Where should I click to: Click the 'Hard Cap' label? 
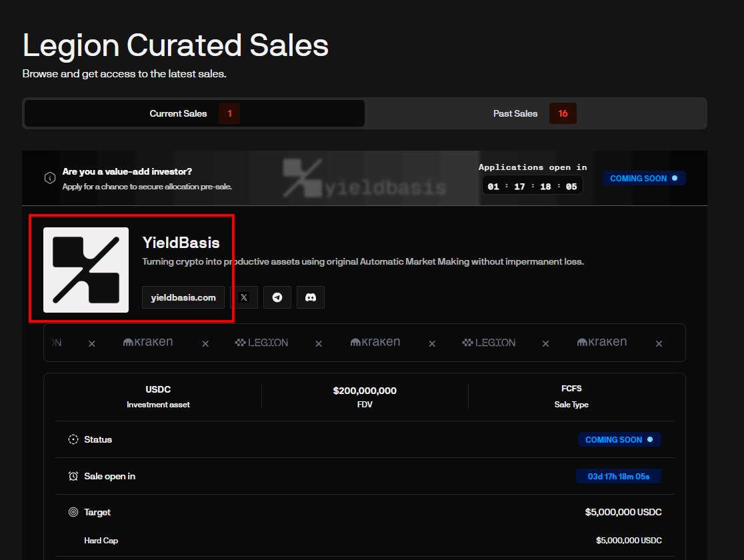coord(101,541)
